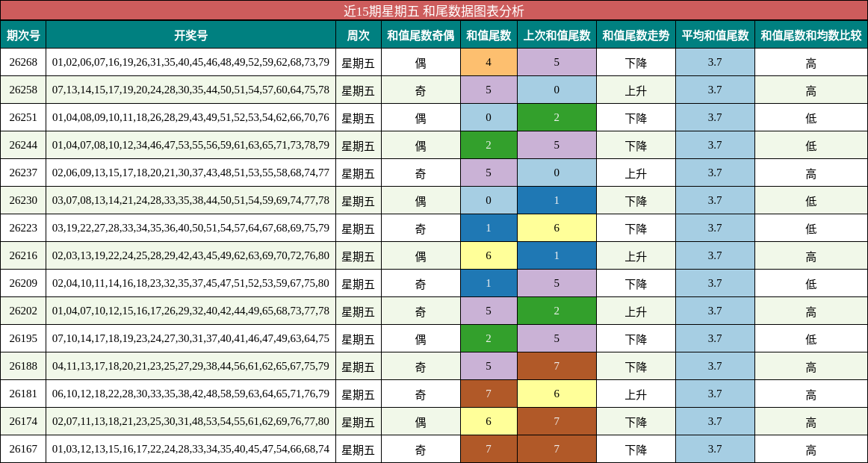Click the 上升 trend cell in row 26216
Screen dimensions: 868x463
pyautogui.click(x=636, y=256)
